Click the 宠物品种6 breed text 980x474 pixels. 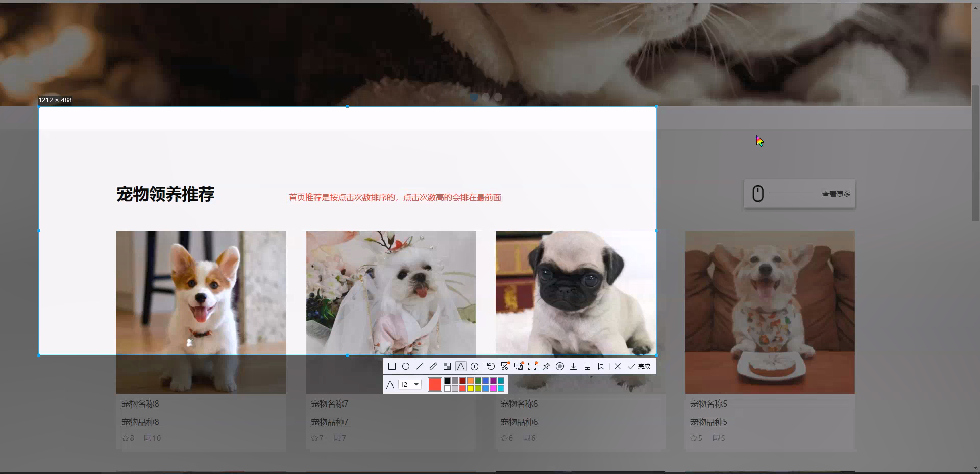coord(519,422)
